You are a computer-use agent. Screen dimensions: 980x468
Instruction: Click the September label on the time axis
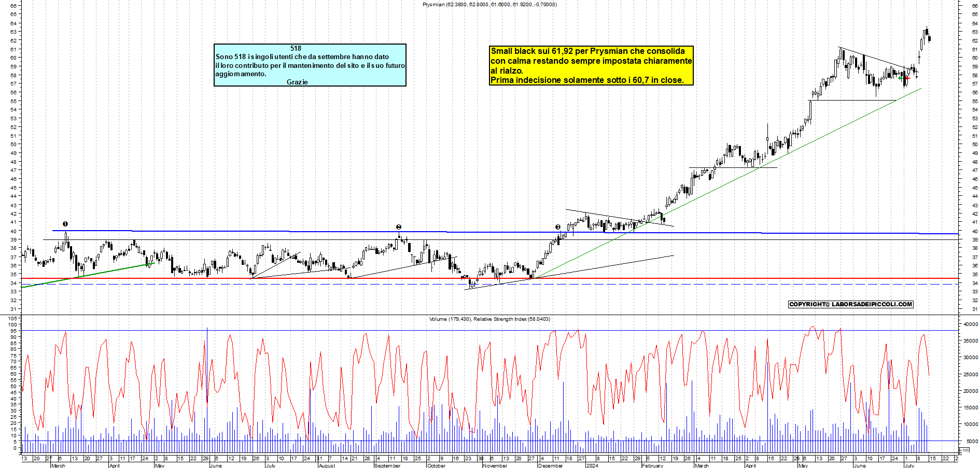pyautogui.click(x=387, y=465)
